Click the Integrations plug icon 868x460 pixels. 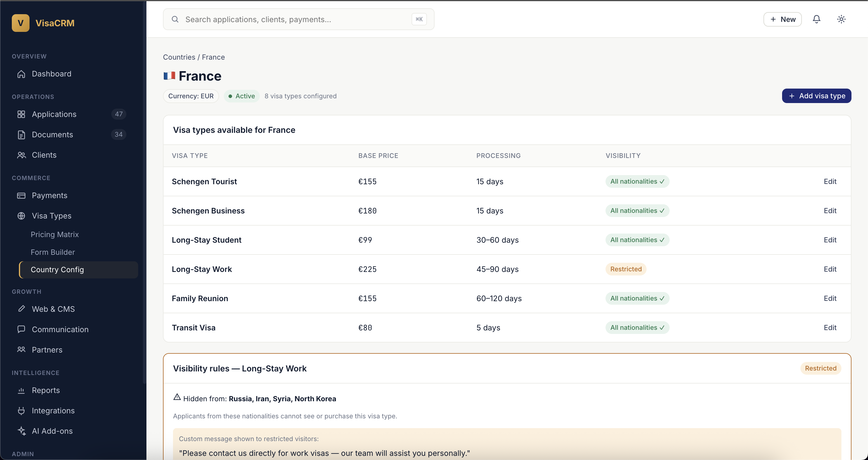pyautogui.click(x=21, y=410)
